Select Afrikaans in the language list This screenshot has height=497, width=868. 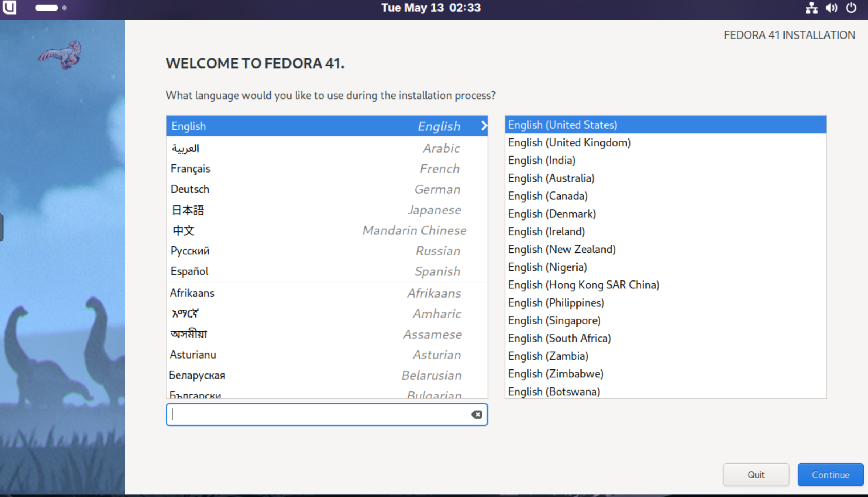tap(326, 293)
